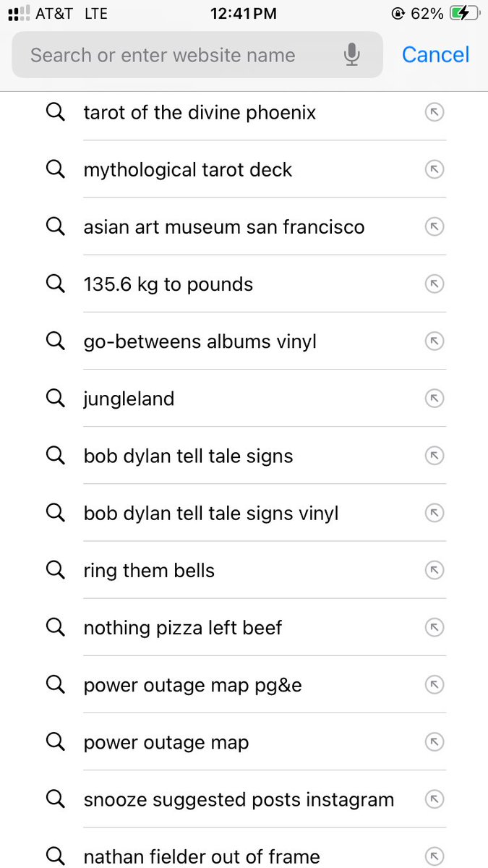The height and width of the screenshot is (868, 488).
Task: Tap the fill arrow for 'go-betweens albums vinyl'
Action: (434, 341)
